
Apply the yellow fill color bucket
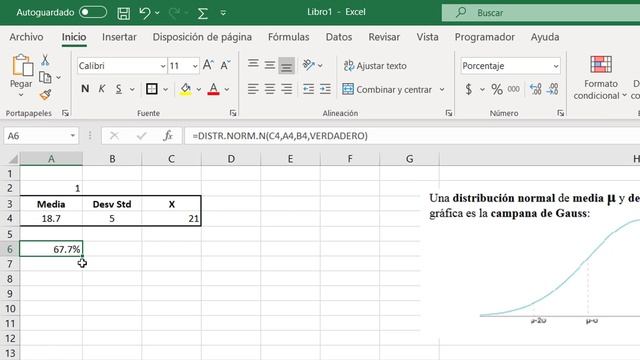185,89
